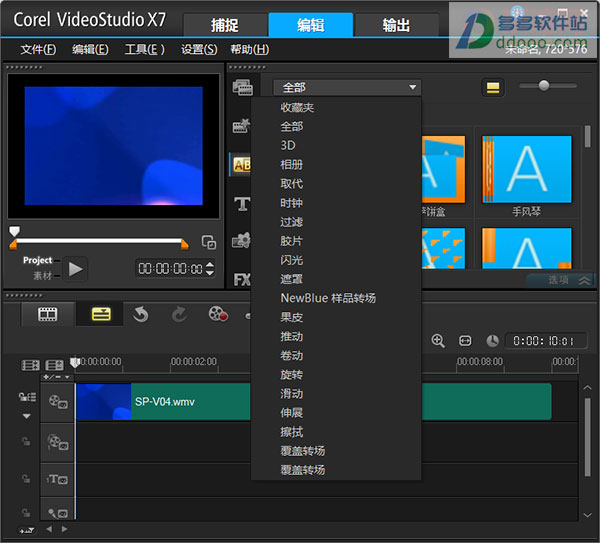
Task: Click the preview playhead marker
Action: tap(14, 230)
